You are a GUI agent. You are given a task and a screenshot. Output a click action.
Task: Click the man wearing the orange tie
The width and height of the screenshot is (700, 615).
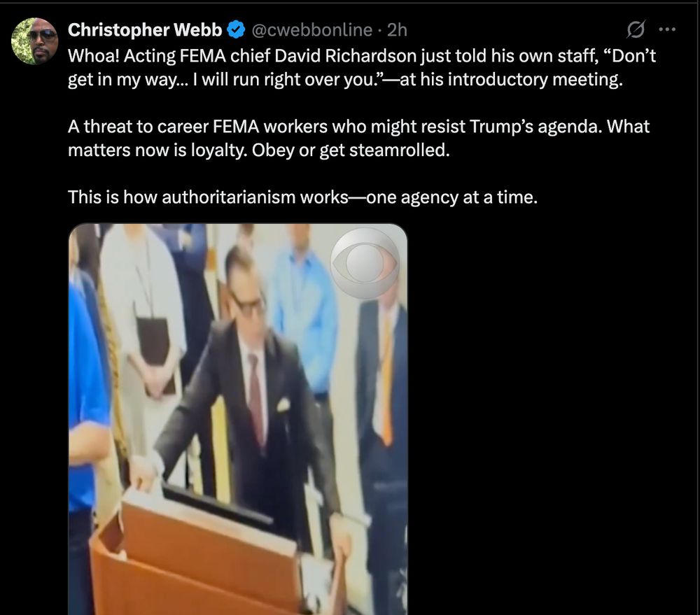point(383,402)
